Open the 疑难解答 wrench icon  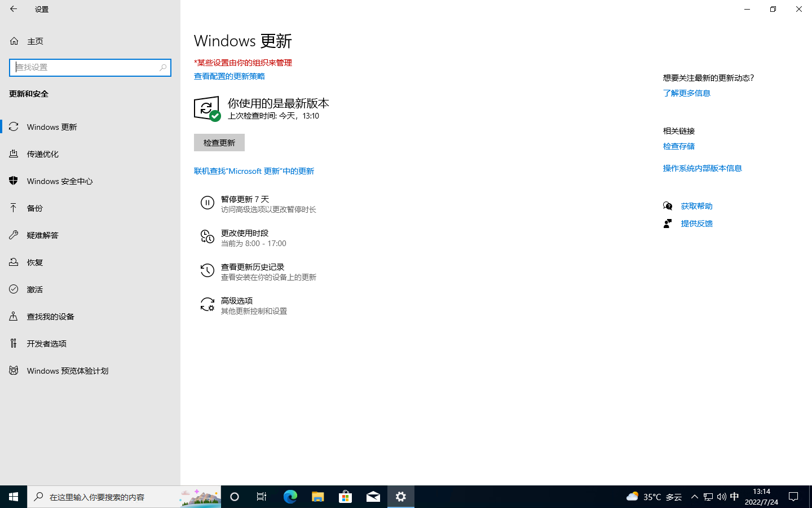[x=14, y=235]
